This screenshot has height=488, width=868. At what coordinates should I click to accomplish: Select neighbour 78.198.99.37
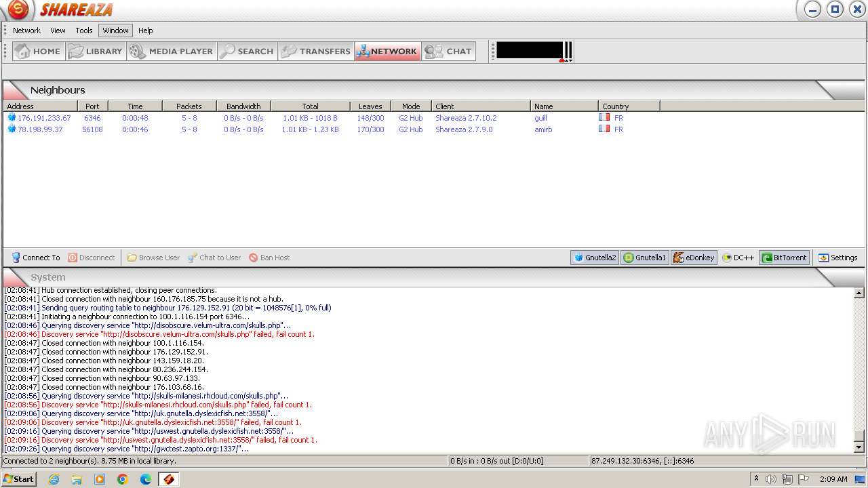pyautogui.click(x=40, y=129)
